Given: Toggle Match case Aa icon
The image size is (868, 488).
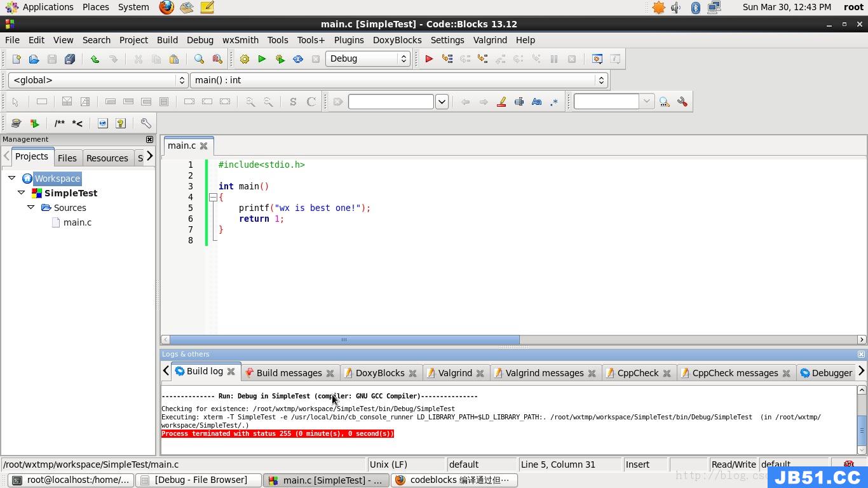Looking at the screenshot, I should 536,102.
